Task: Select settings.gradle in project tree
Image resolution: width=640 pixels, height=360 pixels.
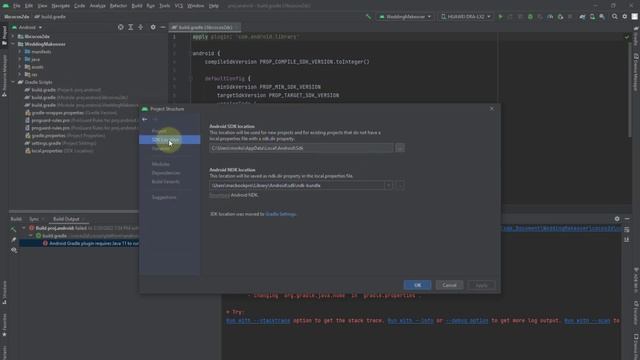Action: [61, 143]
